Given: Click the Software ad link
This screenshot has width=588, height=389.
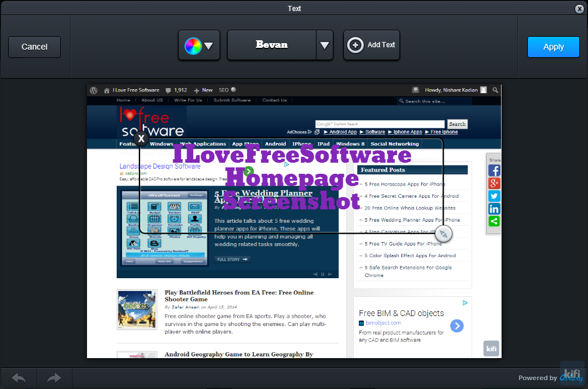Looking at the screenshot, I should pyautogui.click(x=375, y=132).
